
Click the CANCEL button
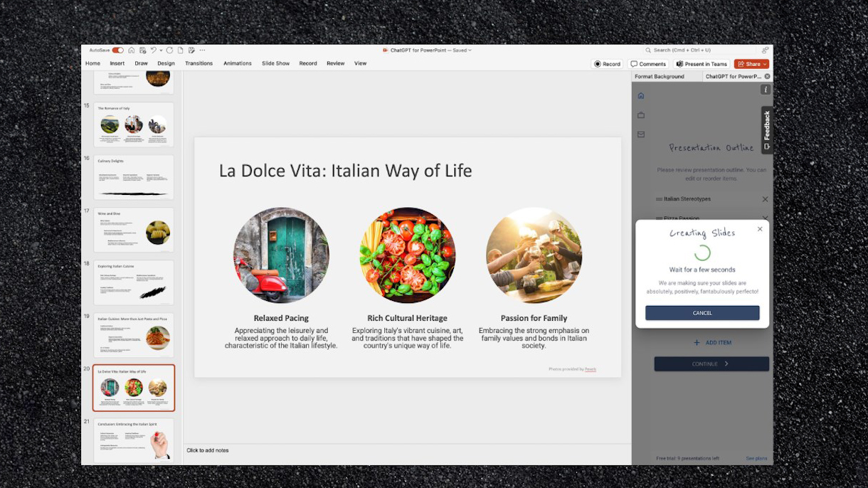[x=702, y=313]
